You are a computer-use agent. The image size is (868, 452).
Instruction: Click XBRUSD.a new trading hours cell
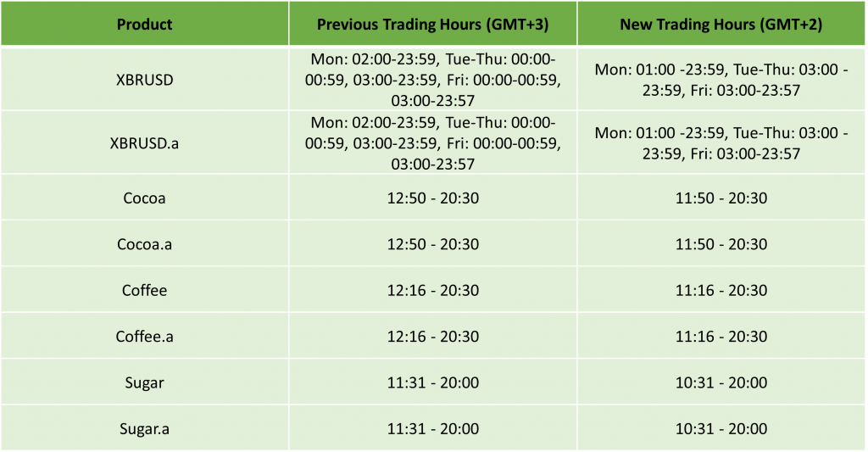tap(721, 142)
